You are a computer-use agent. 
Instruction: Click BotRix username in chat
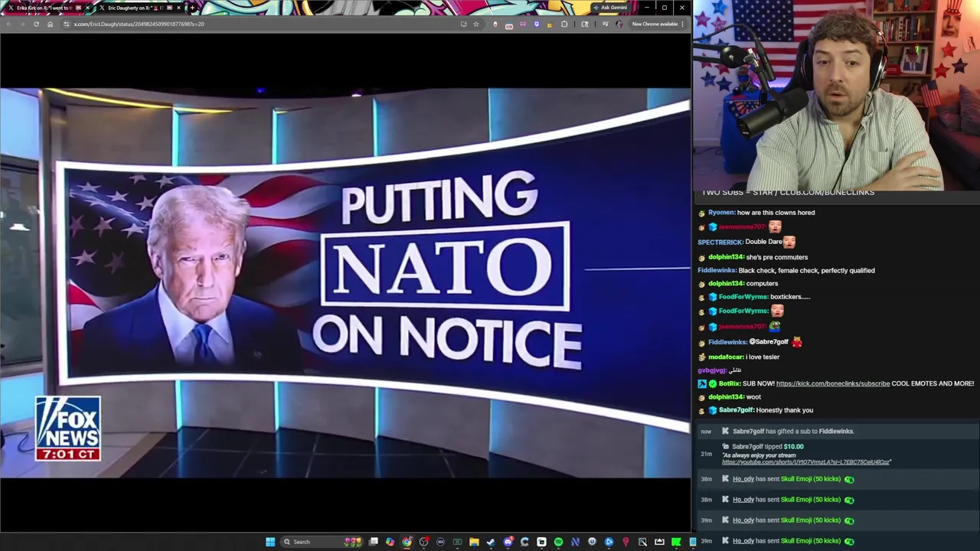pyautogui.click(x=730, y=383)
